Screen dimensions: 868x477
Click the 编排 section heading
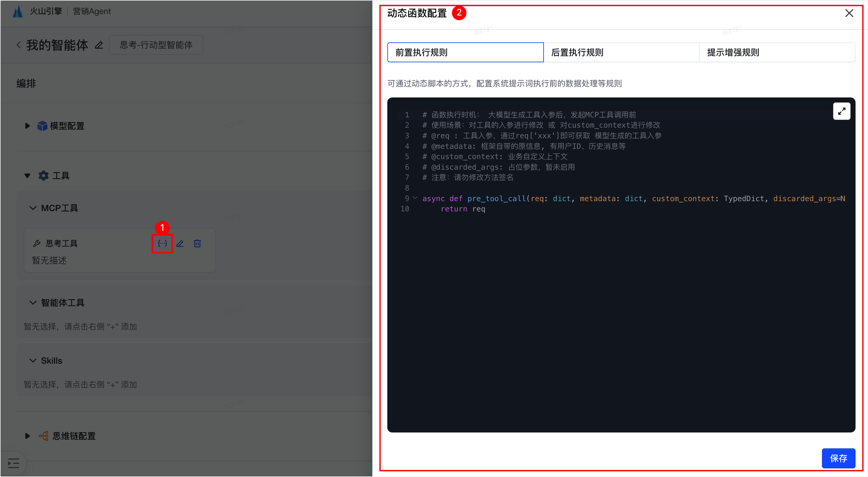26,83
